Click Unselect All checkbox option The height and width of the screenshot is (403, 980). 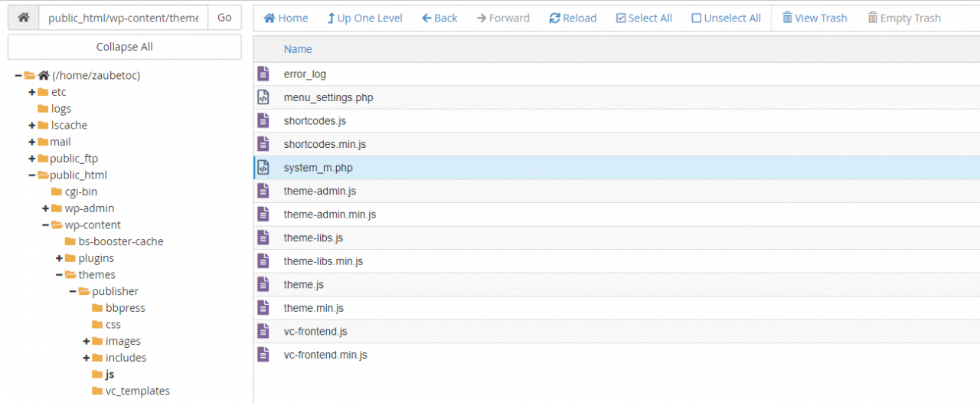pyautogui.click(x=726, y=18)
